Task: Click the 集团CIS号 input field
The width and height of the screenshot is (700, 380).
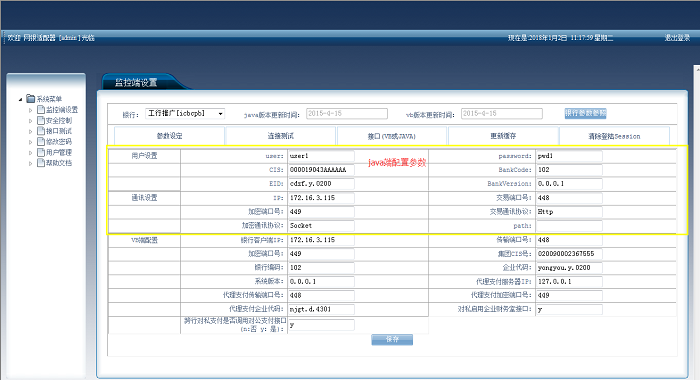Action: pyautogui.click(x=569, y=254)
